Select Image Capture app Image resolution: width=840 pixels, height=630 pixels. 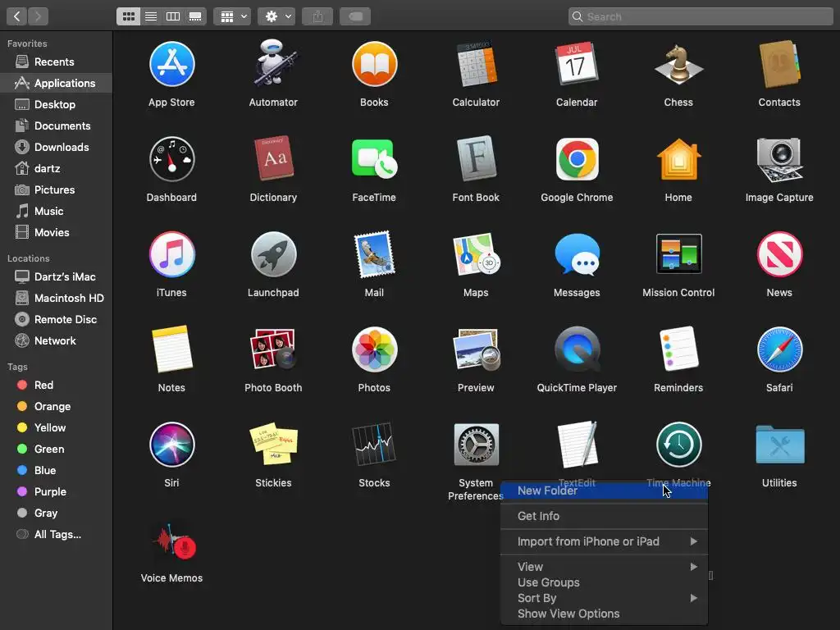point(779,159)
